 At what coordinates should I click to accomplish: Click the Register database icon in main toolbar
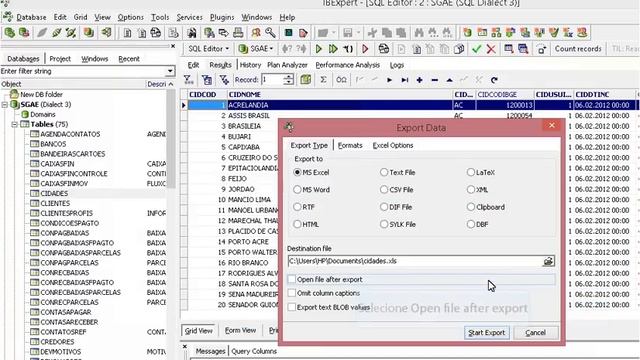[x=10, y=33]
